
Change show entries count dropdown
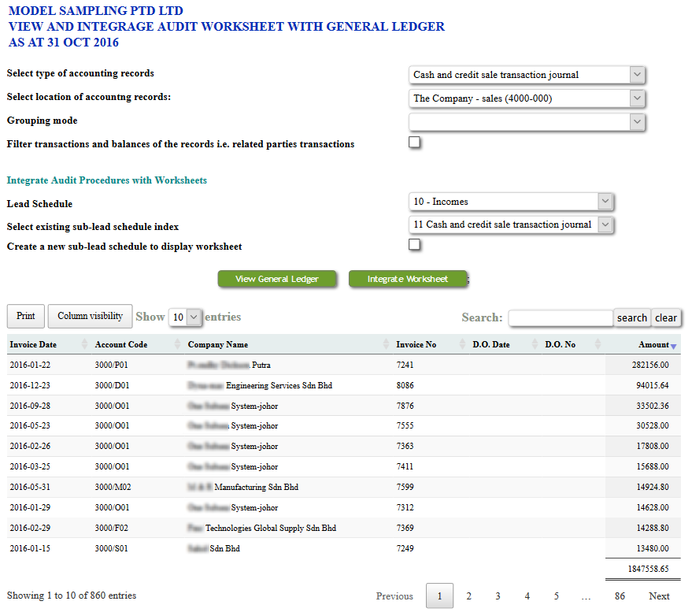[186, 317]
